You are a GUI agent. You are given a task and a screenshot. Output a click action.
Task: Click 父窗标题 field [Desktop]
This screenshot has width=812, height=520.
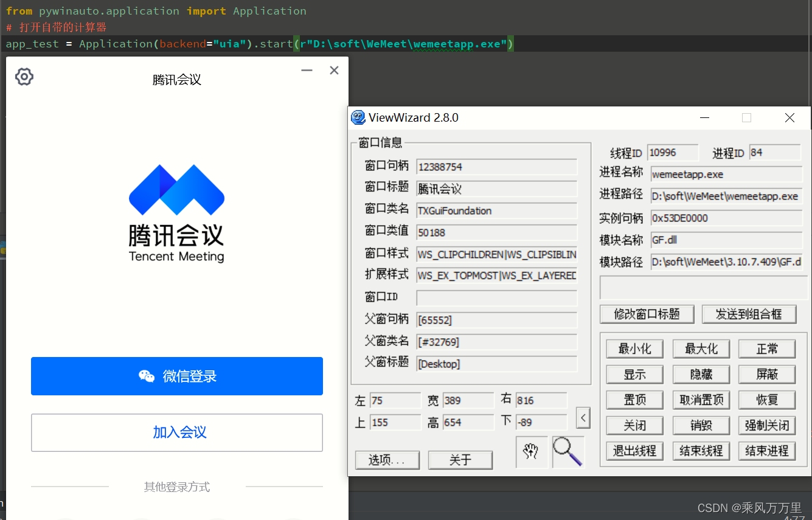point(497,364)
